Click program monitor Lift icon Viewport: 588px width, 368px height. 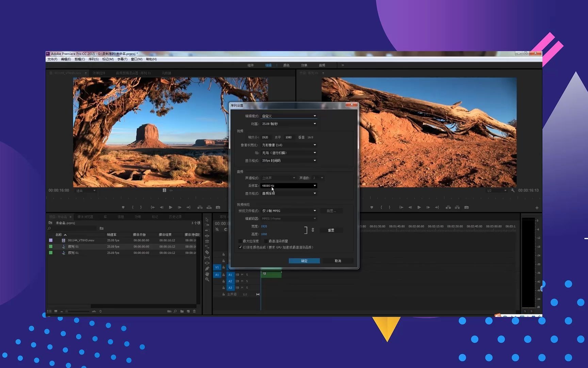click(448, 207)
